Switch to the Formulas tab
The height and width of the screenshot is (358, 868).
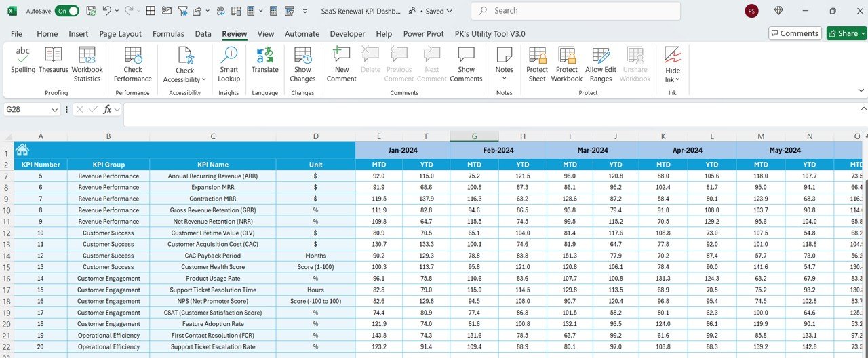coord(168,33)
